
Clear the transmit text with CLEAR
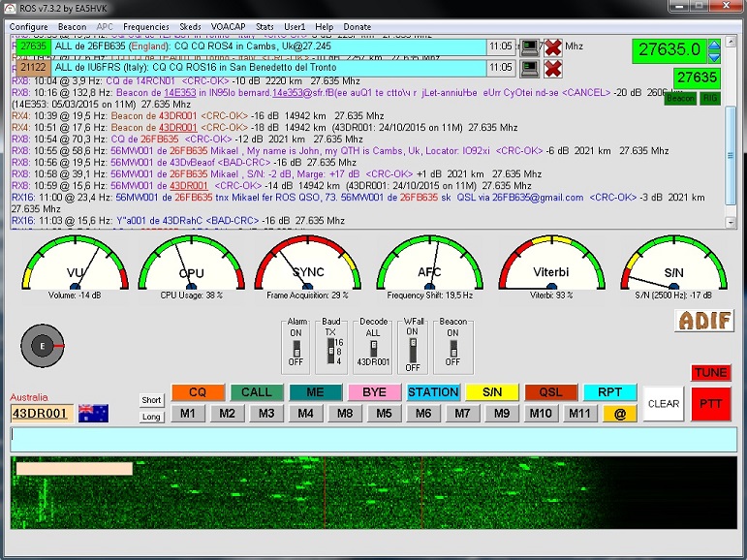click(x=664, y=404)
